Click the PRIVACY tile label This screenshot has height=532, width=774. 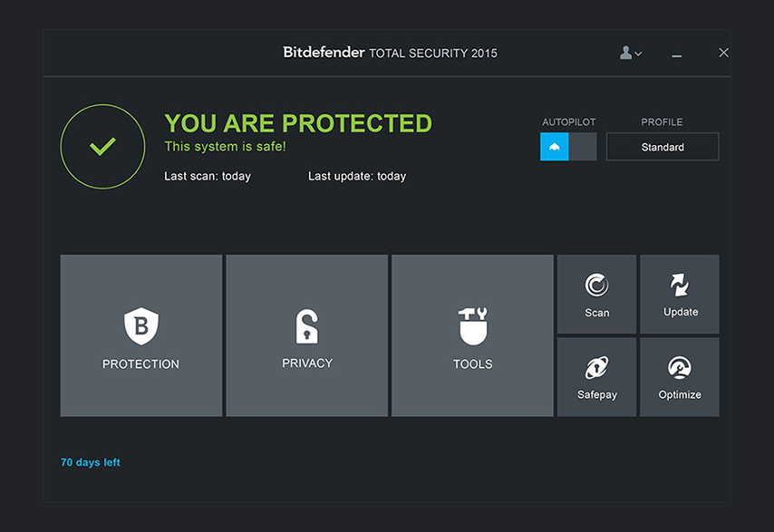point(307,363)
